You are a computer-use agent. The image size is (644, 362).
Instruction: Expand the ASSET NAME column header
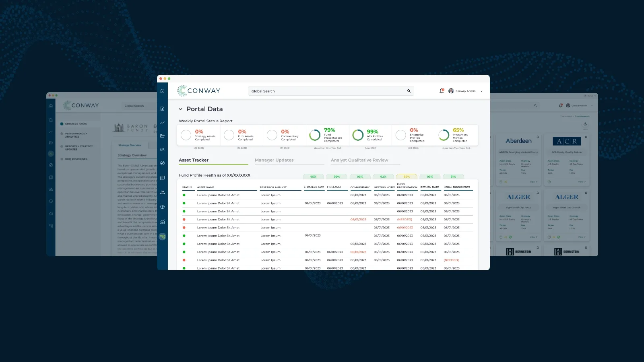coord(206,187)
